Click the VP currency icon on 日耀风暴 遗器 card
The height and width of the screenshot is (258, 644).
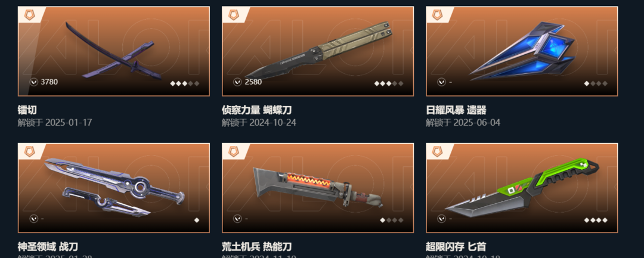441,82
